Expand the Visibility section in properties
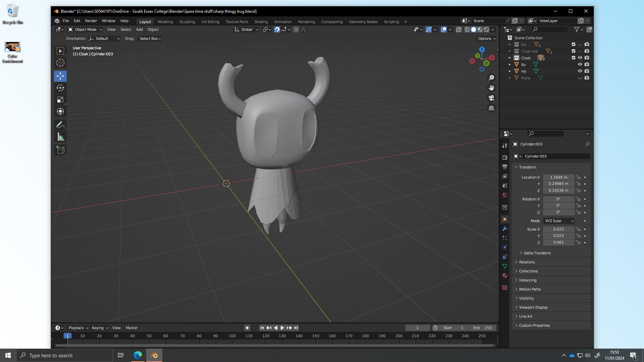 tap(526, 298)
